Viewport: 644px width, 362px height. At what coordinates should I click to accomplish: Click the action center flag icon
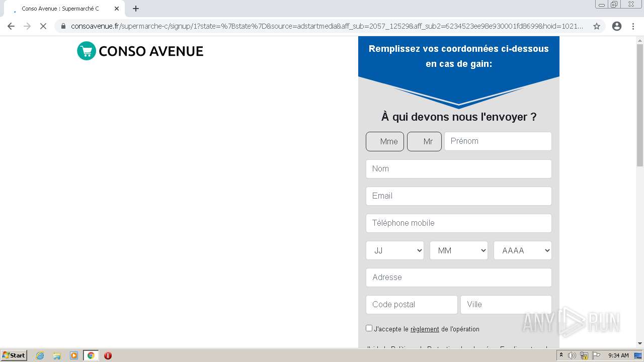pyautogui.click(x=596, y=355)
